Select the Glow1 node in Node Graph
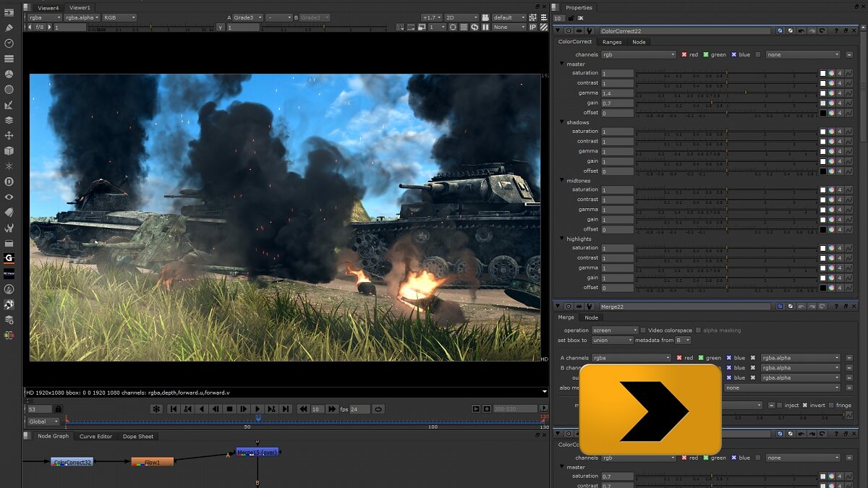868x488 pixels. coord(153,462)
